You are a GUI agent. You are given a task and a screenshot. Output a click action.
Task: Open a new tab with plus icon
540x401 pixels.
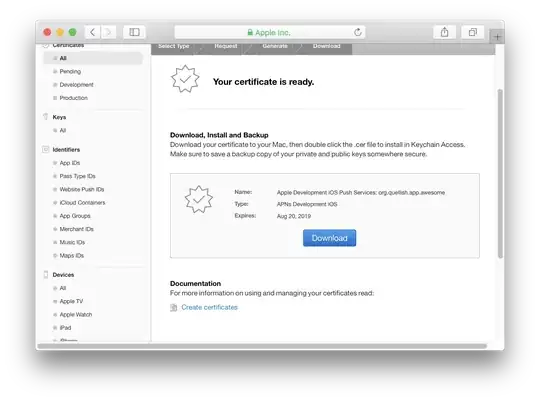click(x=497, y=37)
